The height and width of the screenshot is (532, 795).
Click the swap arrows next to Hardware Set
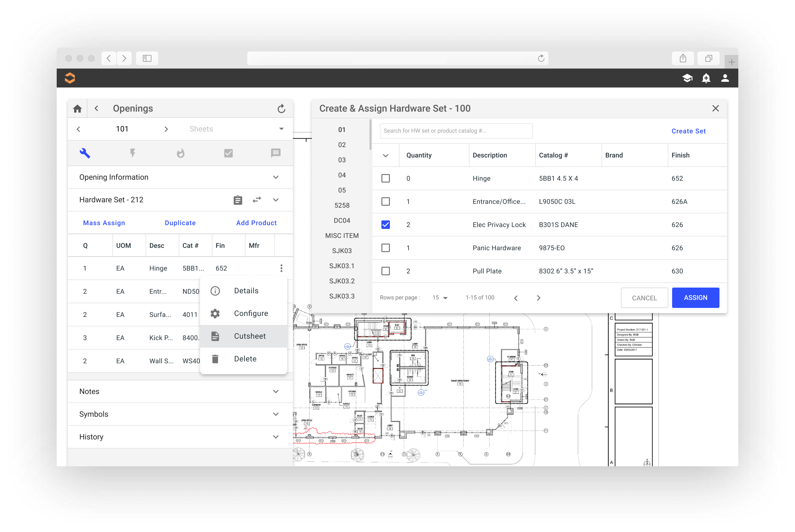tap(257, 200)
